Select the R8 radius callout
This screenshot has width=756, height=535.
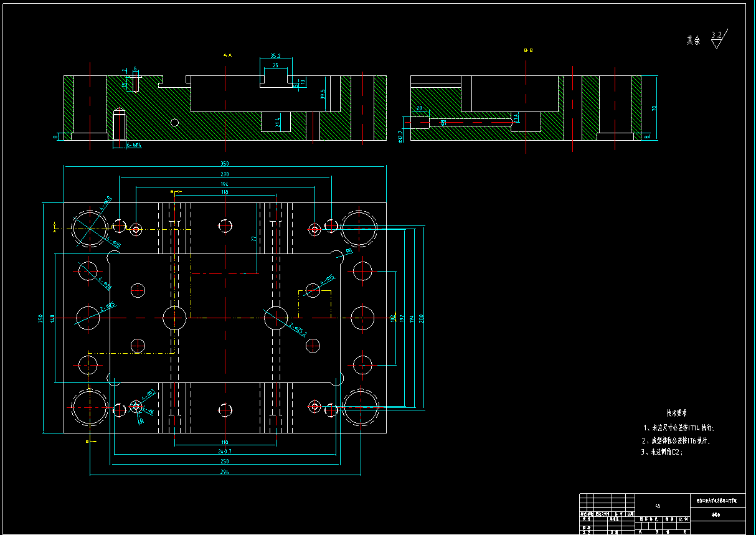[349, 251]
